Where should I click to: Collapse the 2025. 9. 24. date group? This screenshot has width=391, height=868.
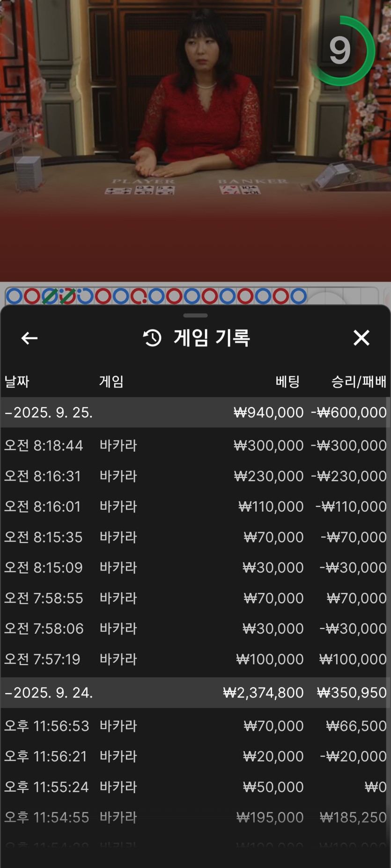point(49,693)
